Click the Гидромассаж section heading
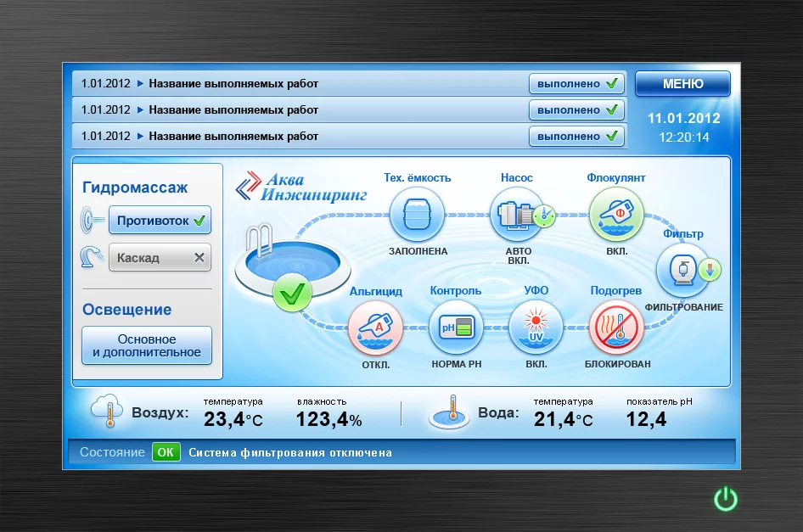 pyautogui.click(x=135, y=188)
